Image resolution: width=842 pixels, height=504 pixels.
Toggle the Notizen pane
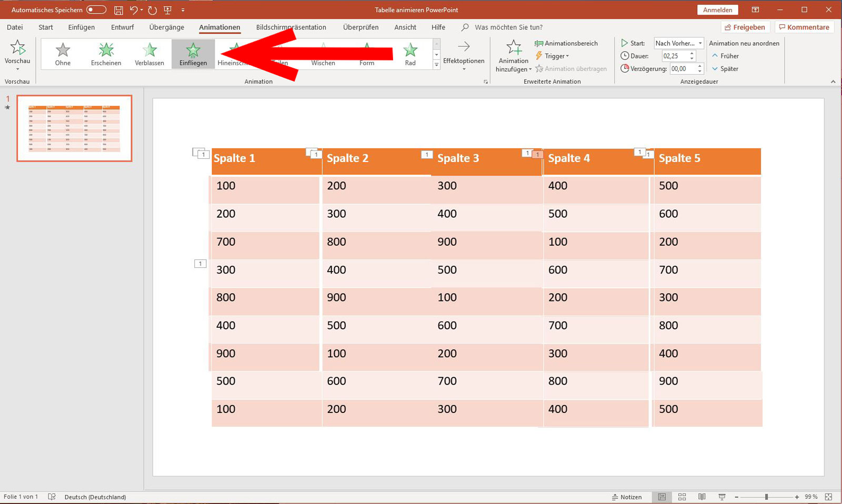tap(627, 497)
